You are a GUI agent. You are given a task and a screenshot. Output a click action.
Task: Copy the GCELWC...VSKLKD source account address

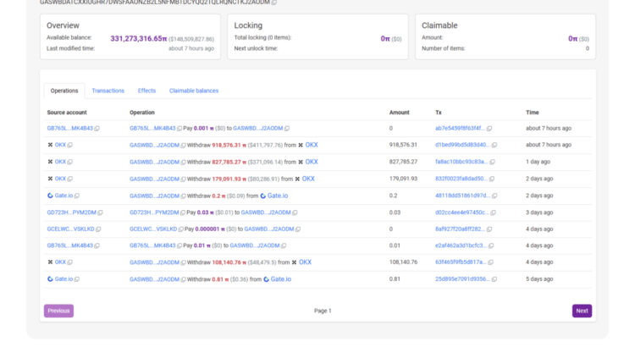97,229
